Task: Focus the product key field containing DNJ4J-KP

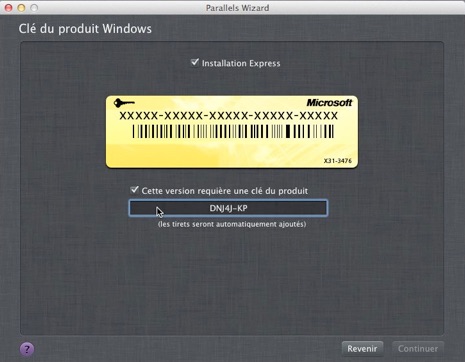Action: tap(228, 208)
